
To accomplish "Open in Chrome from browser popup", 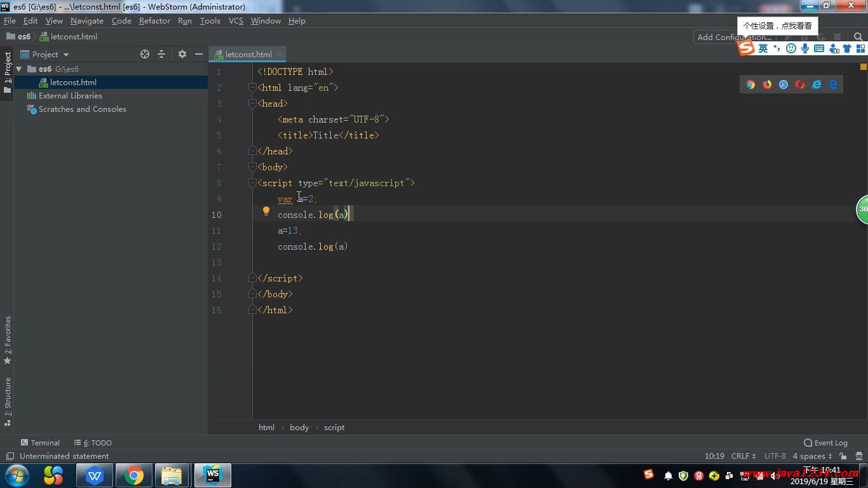I will tap(750, 85).
